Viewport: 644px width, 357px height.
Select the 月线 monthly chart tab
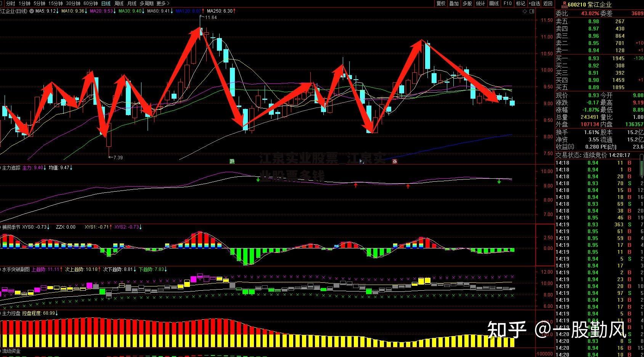click(132, 3)
